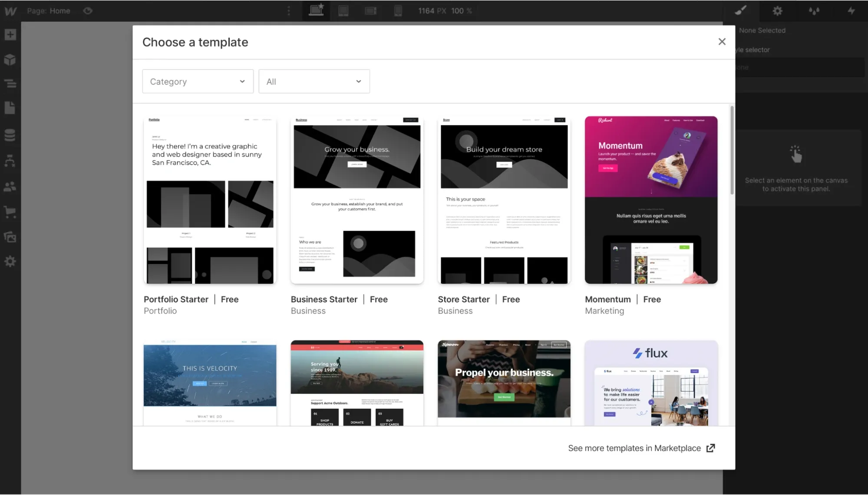Open the Add Elements panel
This screenshot has height=495, width=868.
pos(10,34)
